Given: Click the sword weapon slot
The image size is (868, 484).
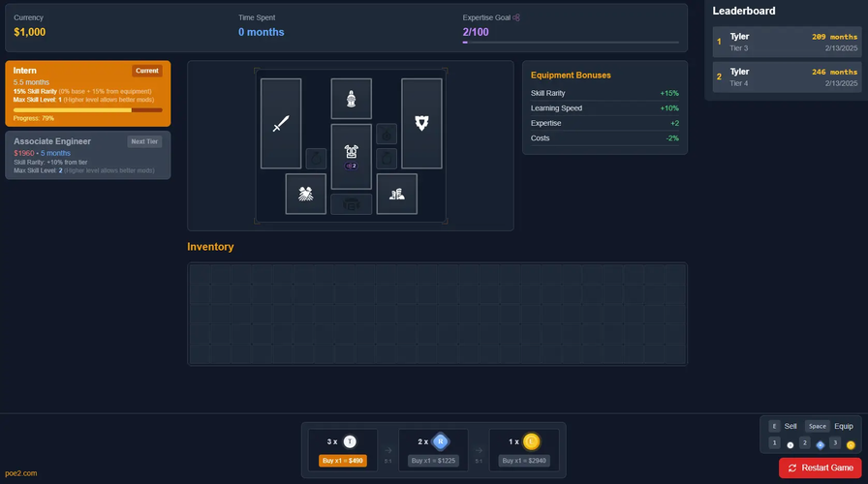Looking at the screenshot, I should [x=281, y=124].
